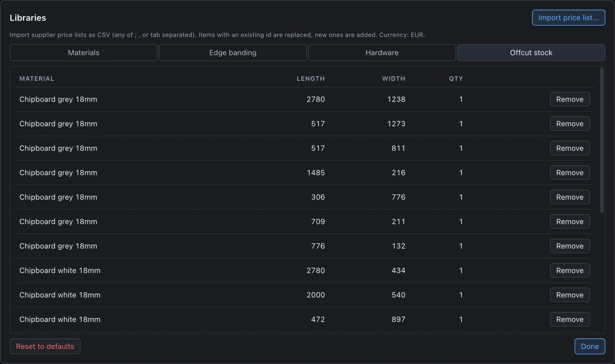Image resolution: width=615 pixels, height=364 pixels.
Task: Remove the white chipboard 2000 x 540 offcut
Action: 569,295
